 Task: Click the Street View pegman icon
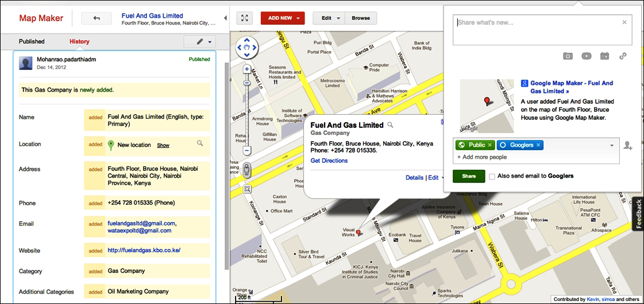tap(247, 170)
